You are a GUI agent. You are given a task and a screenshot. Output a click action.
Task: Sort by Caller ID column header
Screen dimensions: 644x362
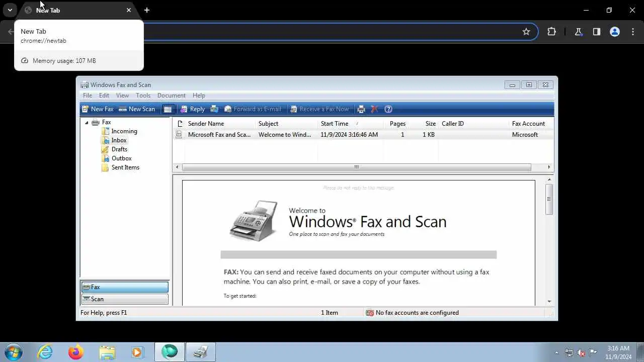(x=473, y=124)
